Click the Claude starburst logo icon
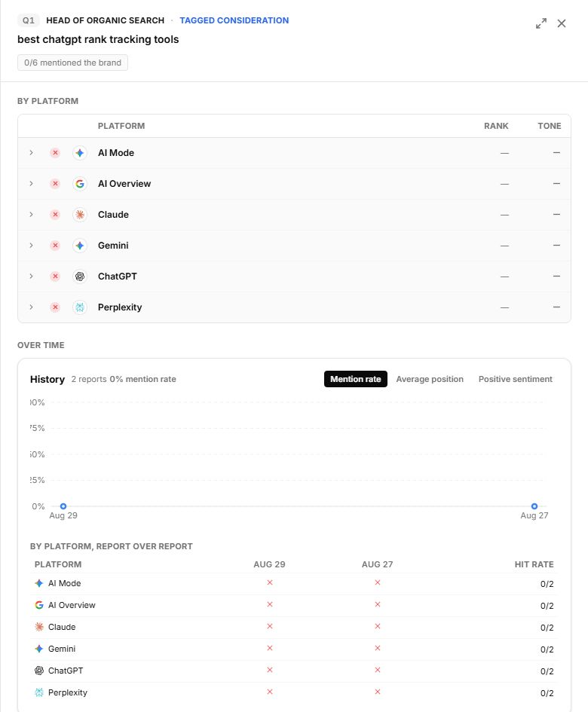 [80, 215]
